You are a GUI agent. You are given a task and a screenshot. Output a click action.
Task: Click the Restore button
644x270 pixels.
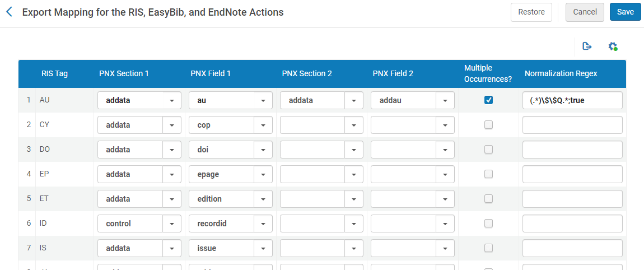[531, 12]
